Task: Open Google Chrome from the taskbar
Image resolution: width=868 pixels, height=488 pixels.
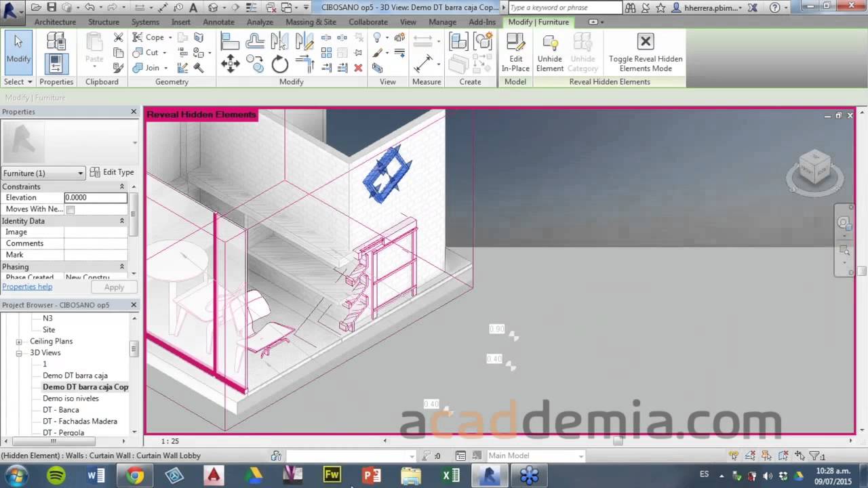Action: [135, 476]
